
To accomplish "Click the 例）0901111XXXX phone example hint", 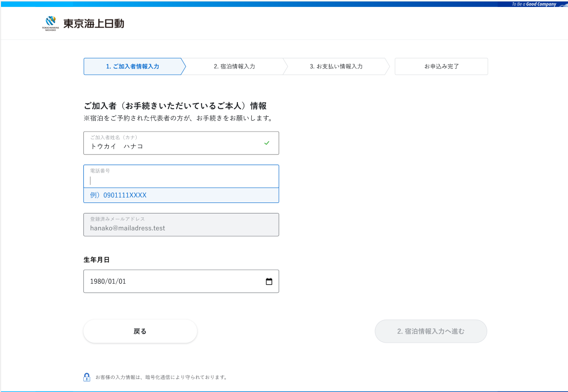I will (119, 196).
